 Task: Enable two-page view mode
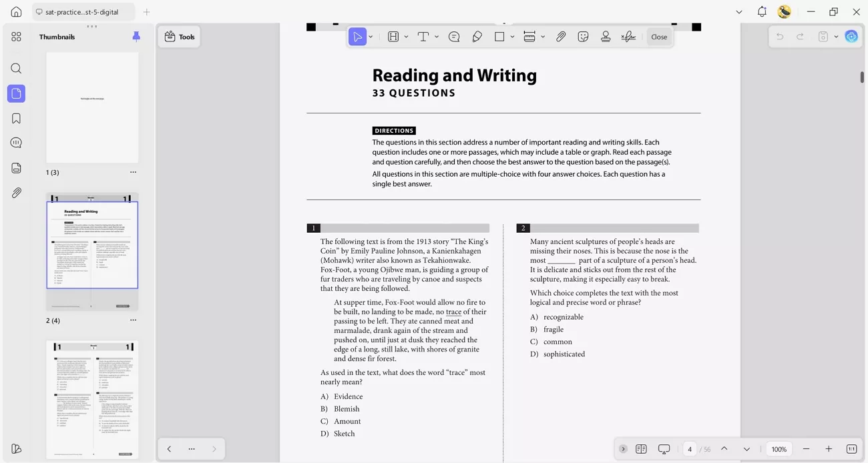(x=642, y=449)
